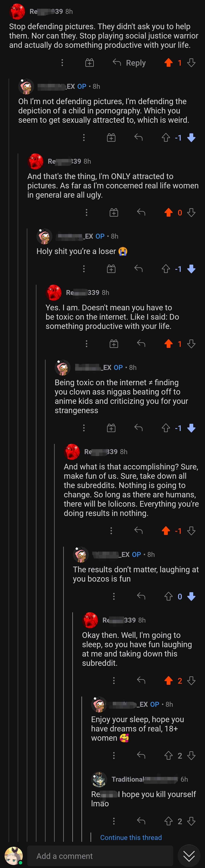Open overflow menu on the Traditional user's comment
This screenshot has width=205, height=868.
(114, 821)
